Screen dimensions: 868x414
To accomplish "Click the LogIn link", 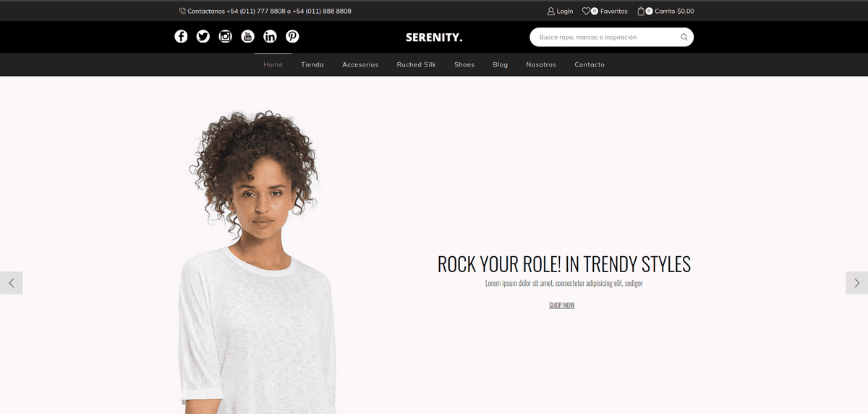I will 560,11.
